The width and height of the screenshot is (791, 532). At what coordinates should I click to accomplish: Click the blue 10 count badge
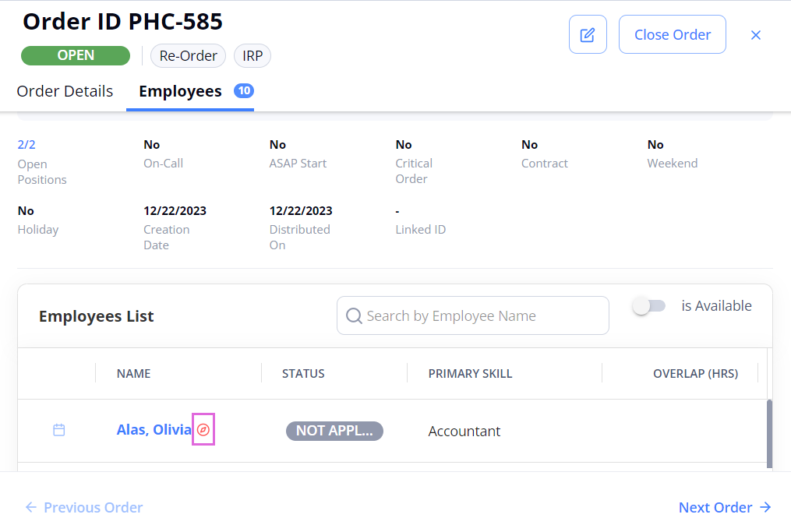pos(244,91)
